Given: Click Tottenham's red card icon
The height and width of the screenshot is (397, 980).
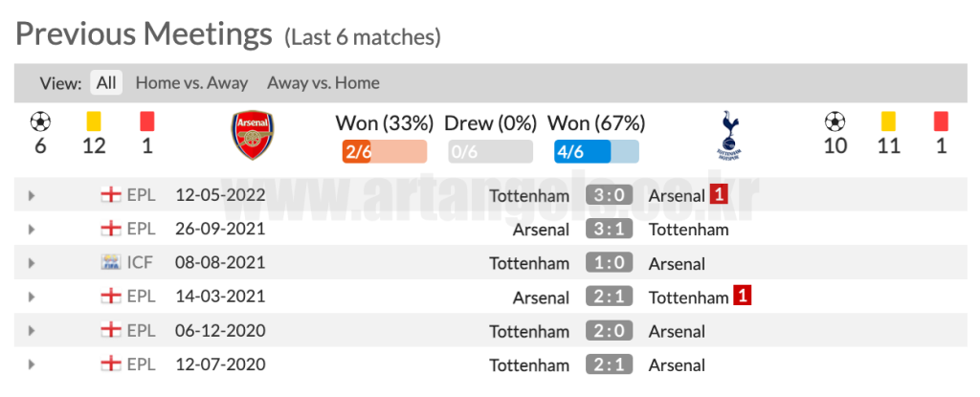Looking at the screenshot, I should [942, 121].
